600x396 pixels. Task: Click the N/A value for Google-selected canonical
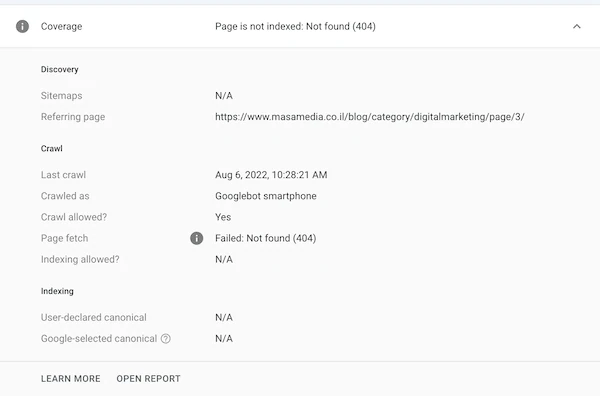(x=224, y=339)
